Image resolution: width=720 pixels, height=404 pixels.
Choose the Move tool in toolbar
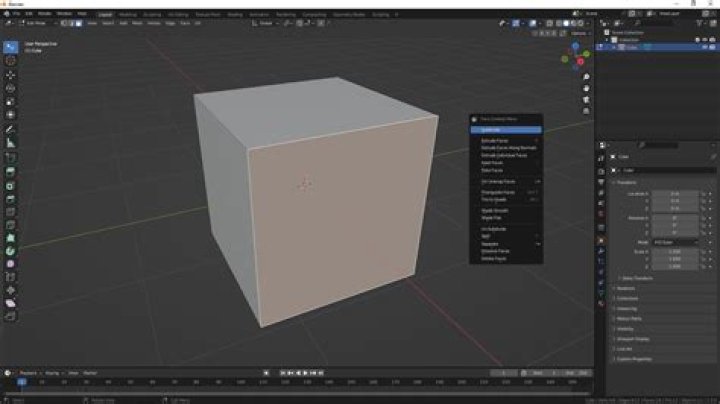(x=11, y=75)
